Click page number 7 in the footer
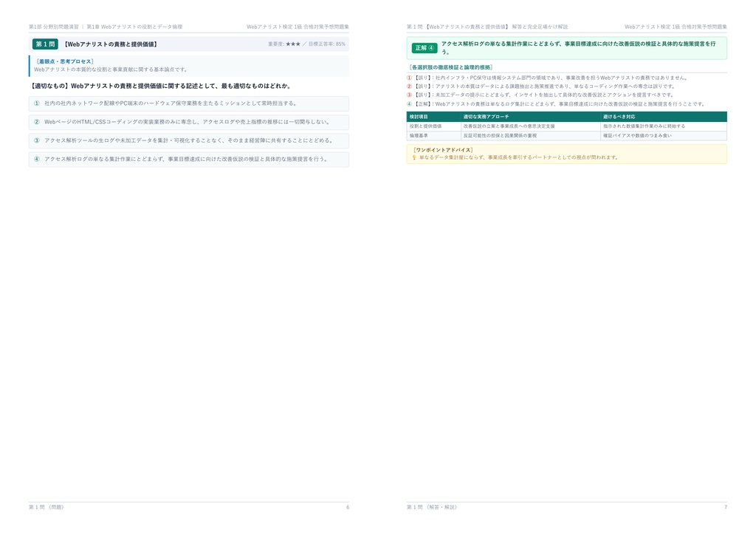Image resolution: width=756 pixels, height=535 pixels. (x=725, y=507)
